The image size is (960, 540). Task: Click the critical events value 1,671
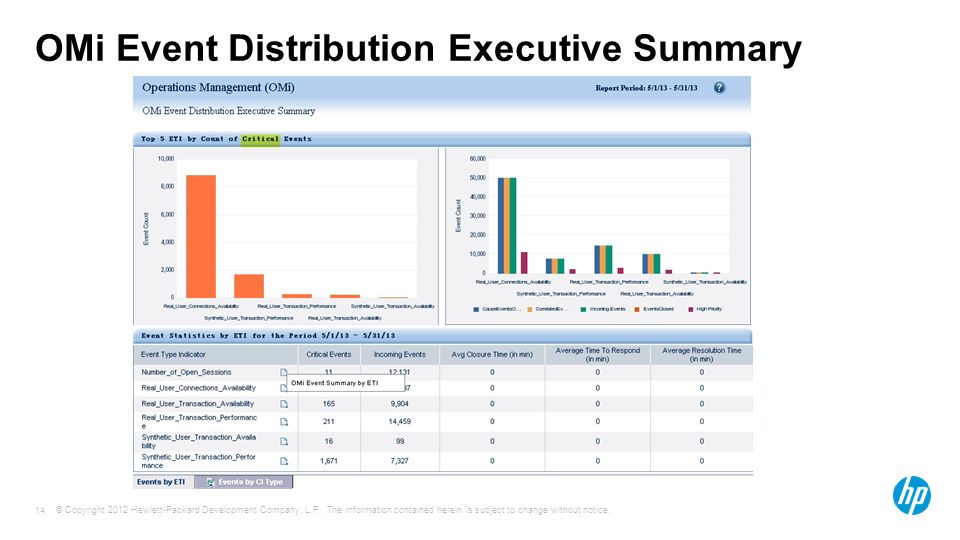(329, 461)
